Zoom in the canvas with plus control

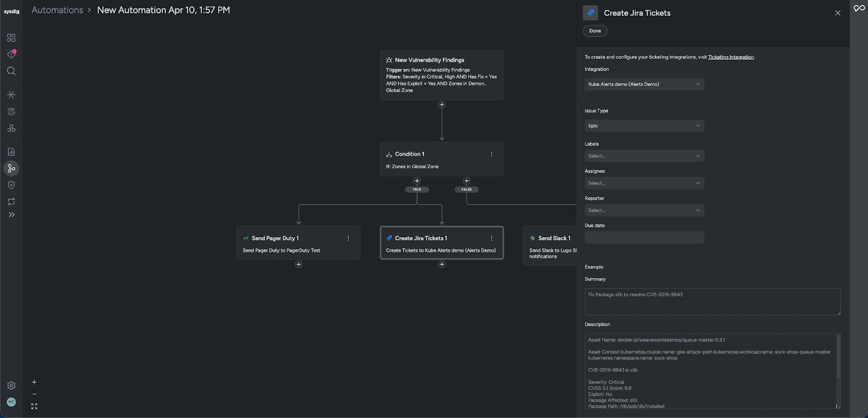(34, 382)
